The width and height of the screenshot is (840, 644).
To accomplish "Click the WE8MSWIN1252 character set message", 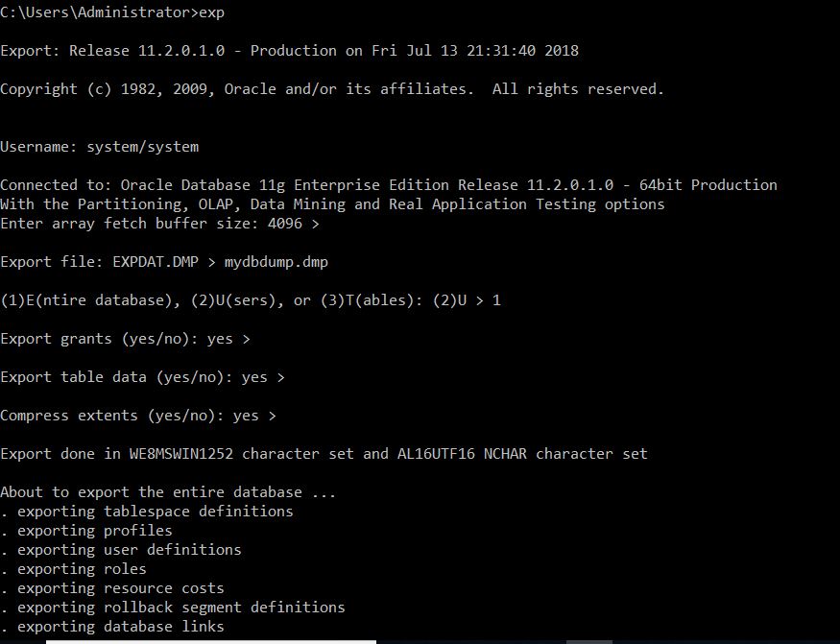I will [324, 454].
